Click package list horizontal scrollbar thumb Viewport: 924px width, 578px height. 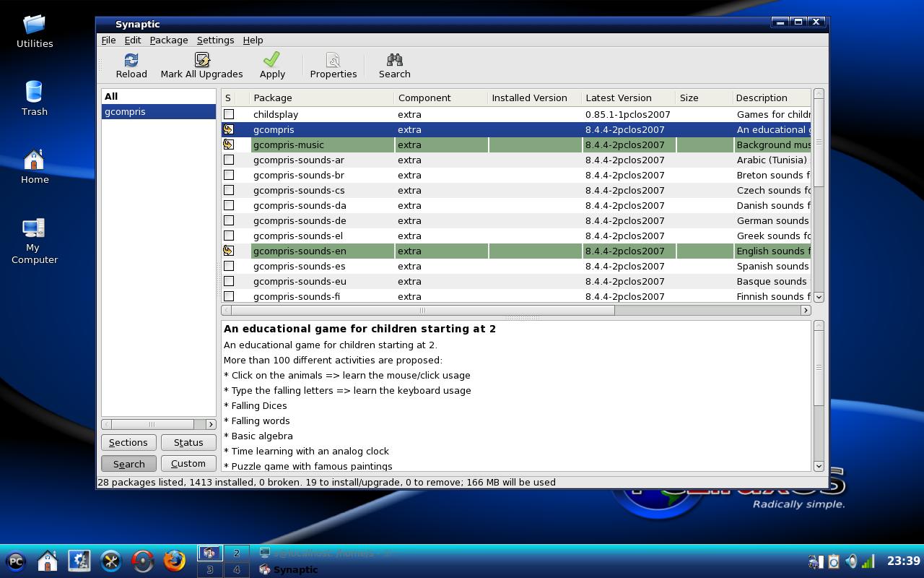pos(423,310)
